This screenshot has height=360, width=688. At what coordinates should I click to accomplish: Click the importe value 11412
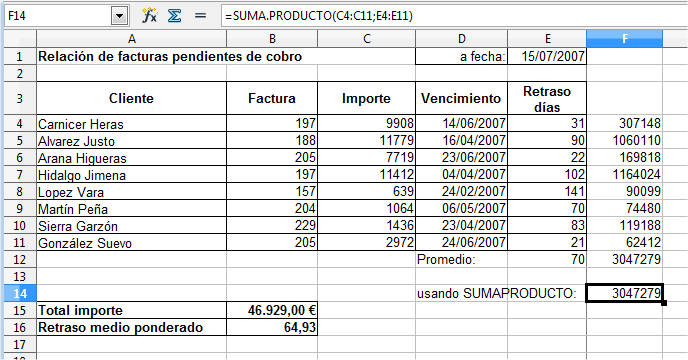tap(366, 175)
